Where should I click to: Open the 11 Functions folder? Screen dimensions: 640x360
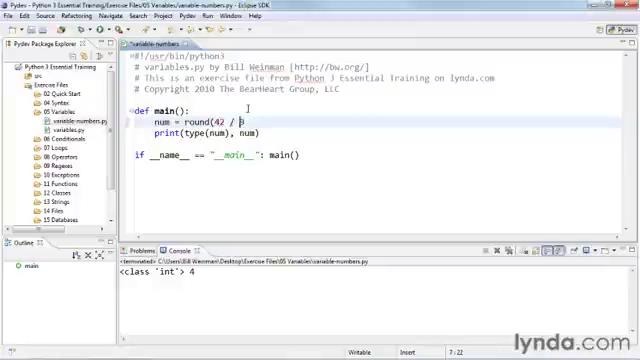coord(60,184)
